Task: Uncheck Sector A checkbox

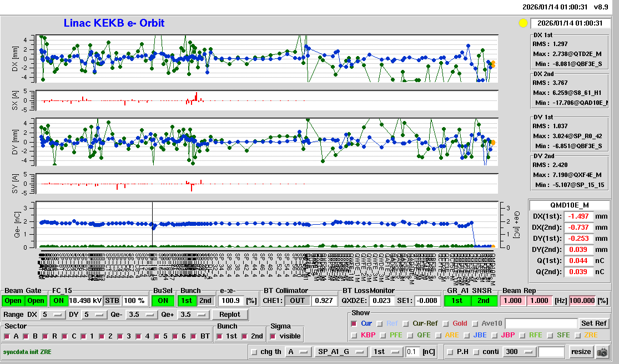Action: pos(8,336)
